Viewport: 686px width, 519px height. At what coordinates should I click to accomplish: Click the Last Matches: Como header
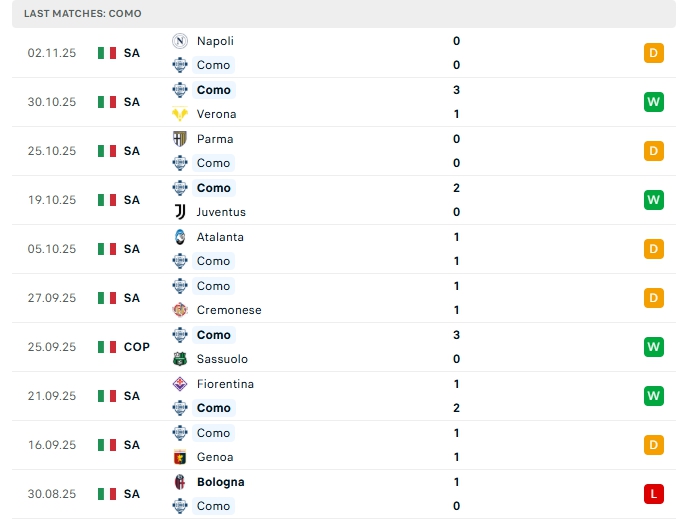click(83, 14)
